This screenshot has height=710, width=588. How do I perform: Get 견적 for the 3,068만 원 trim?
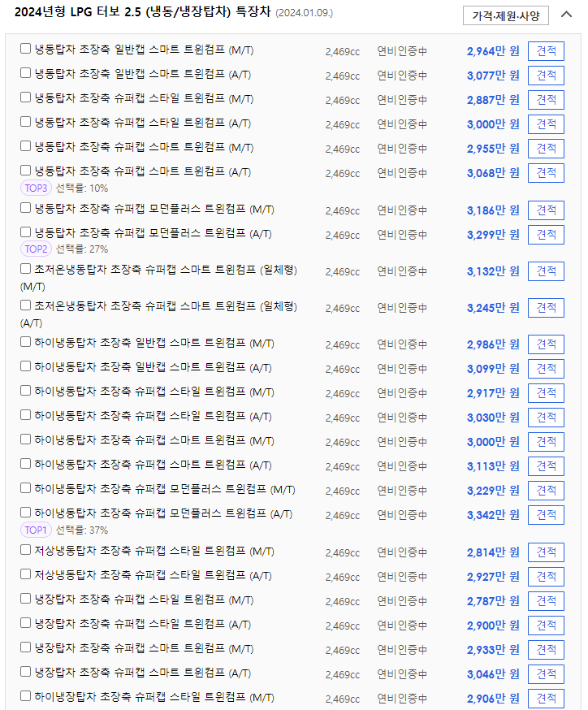[546, 173]
